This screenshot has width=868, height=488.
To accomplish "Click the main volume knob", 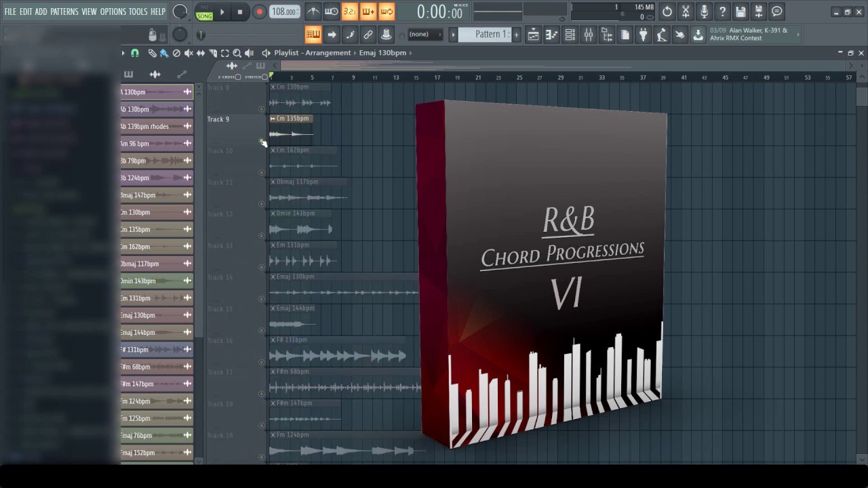I will click(180, 12).
